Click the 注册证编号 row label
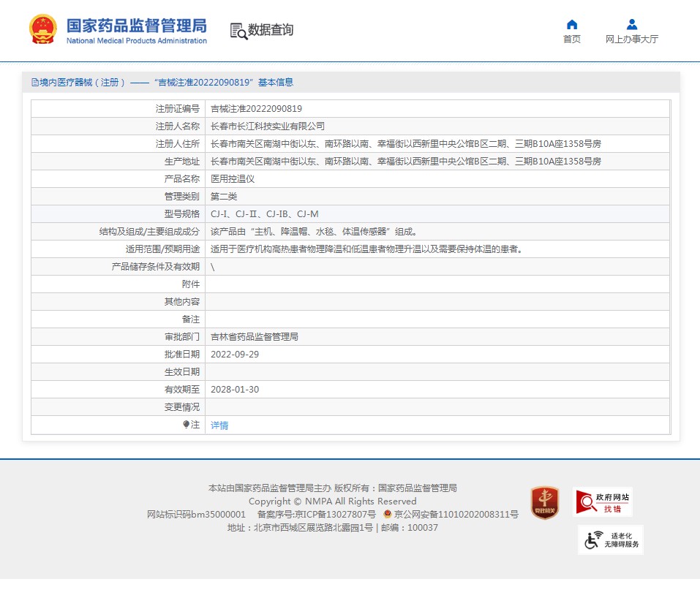700x598 pixels. click(178, 108)
